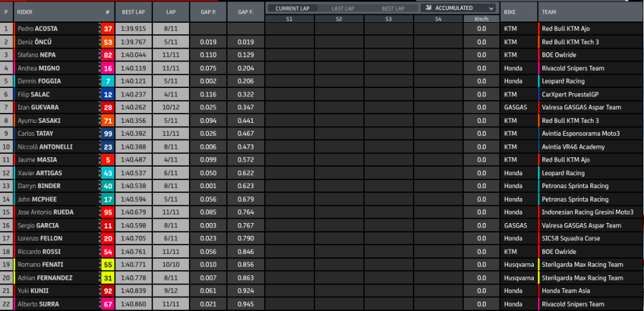Click the blue 99 badge for Tatay
This screenshot has height=311, width=644.
(107, 133)
